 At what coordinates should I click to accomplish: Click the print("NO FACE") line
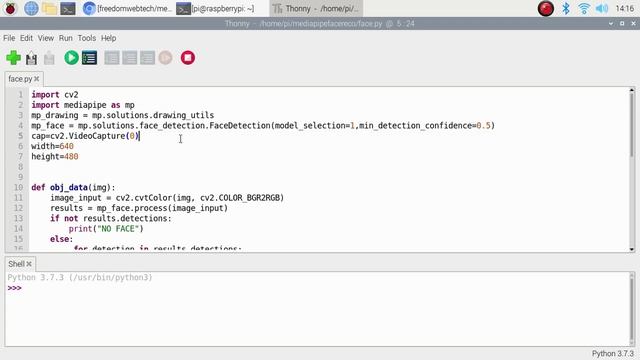(x=106, y=229)
